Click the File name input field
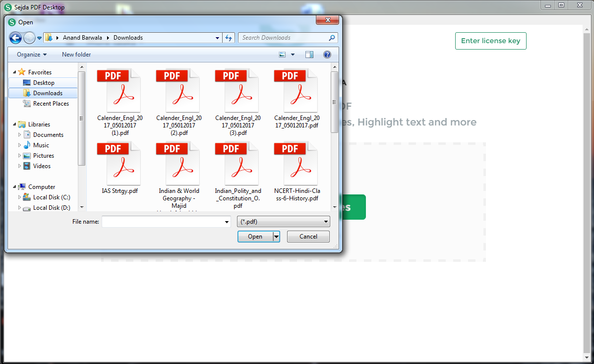Viewport: 594px width, 364px height. 163,222
